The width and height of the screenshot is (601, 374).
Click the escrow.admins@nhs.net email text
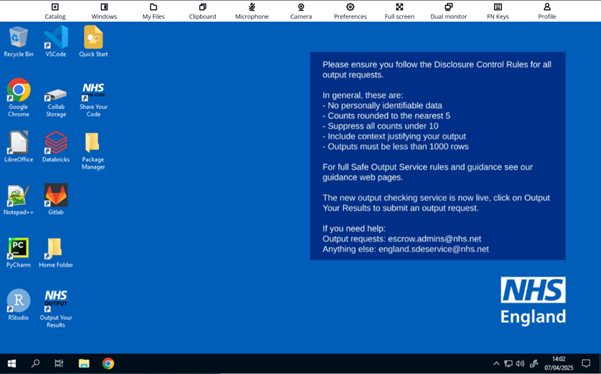coord(434,239)
